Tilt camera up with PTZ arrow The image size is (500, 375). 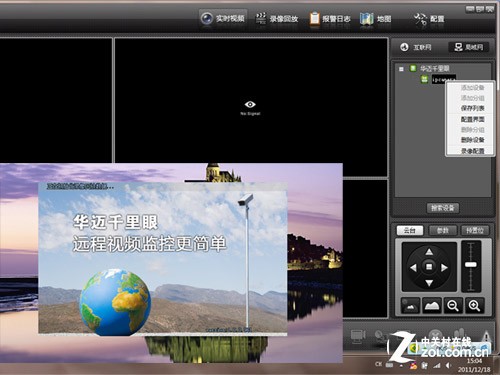click(x=429, y=251)
